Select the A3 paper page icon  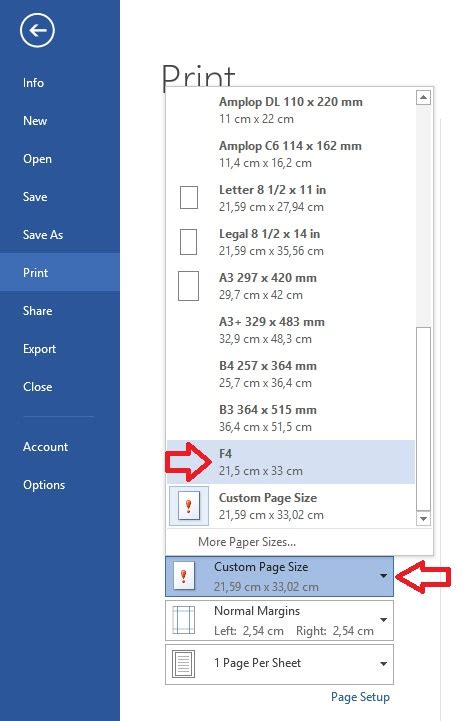click(189, 286)
